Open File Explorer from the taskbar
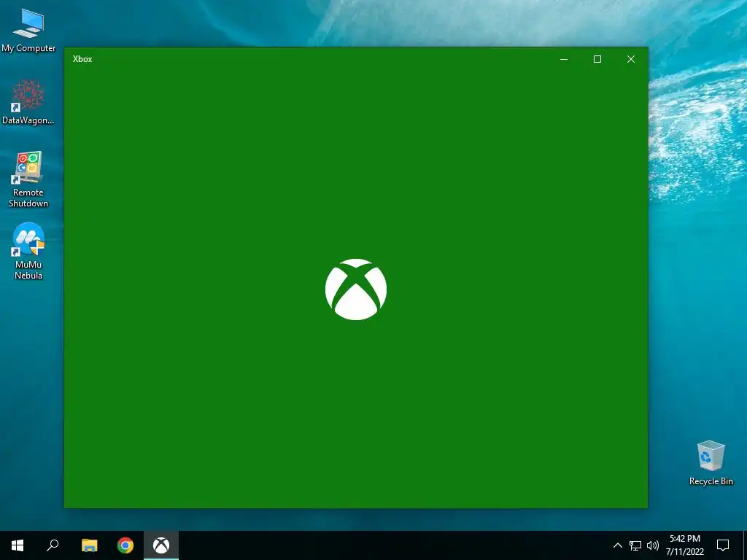747x560 pixels. (89, 545)
